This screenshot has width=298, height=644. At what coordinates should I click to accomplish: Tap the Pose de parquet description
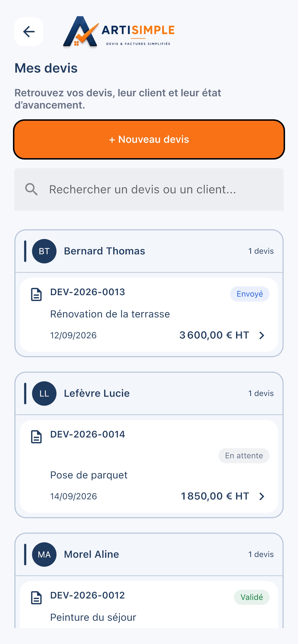[x=89, y=475]
